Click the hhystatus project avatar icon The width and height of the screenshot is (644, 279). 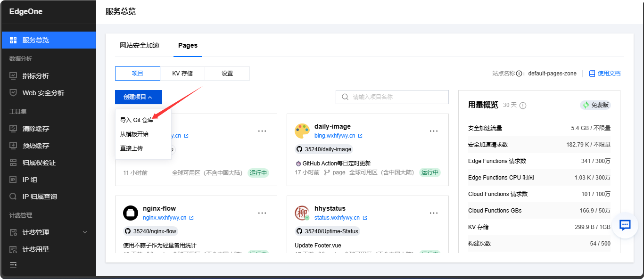[302, 213]
